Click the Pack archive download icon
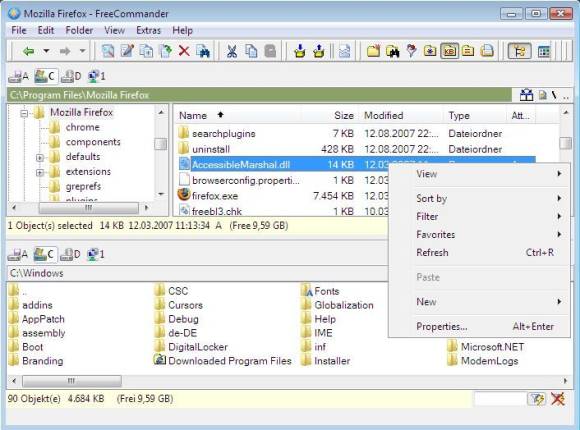The height and width of the screenshot is (430, 580). [x=300, y=51]
